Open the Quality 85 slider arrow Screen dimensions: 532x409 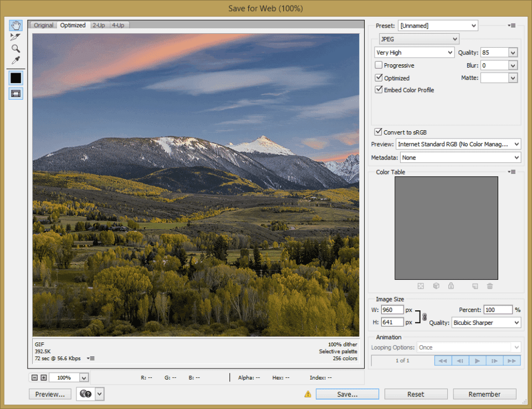click(513, 53)
